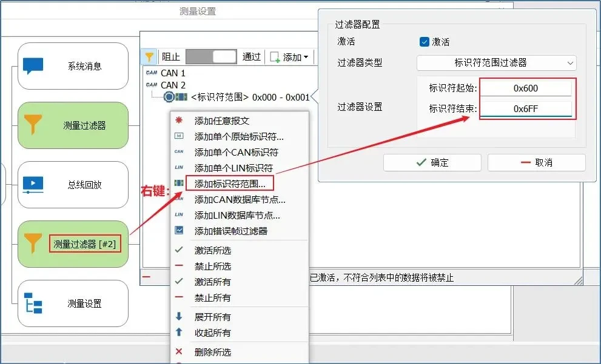Click the funnel filter icon in toolbar
Screen dimensions: 601x364
pyautogui.click(x=149, y=57)
